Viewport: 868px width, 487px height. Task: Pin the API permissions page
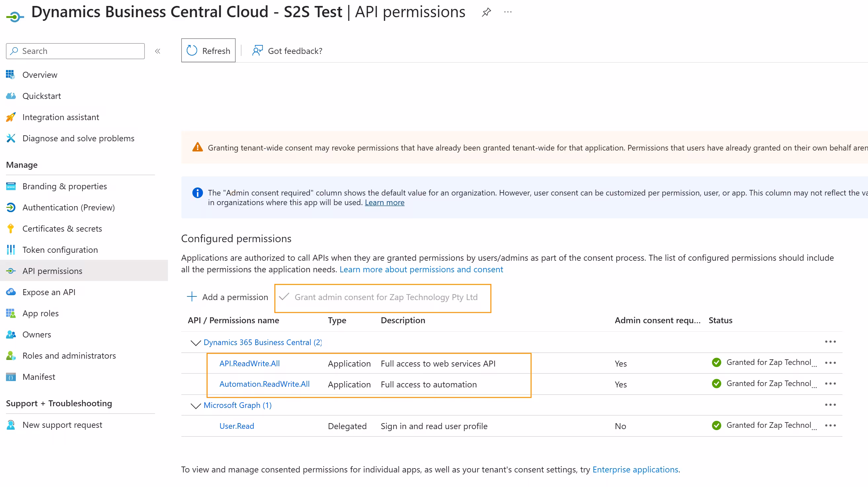tap(486, 13)
